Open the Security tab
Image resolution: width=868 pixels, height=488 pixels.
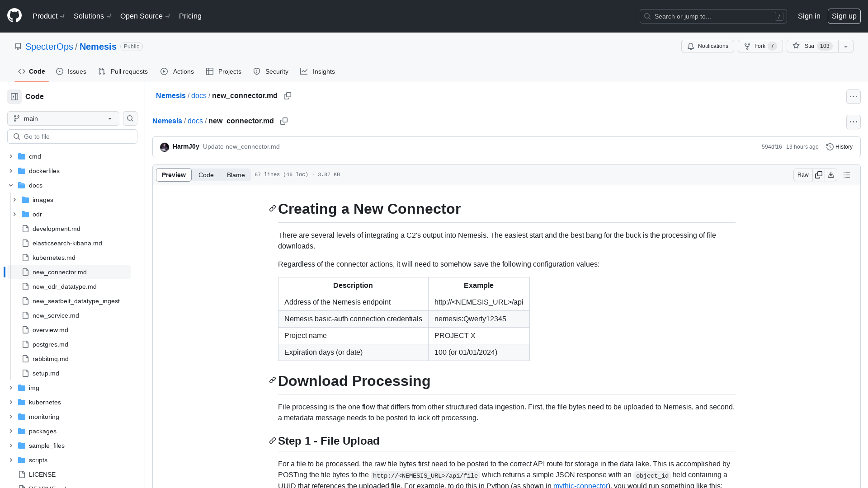pos(271,71)
